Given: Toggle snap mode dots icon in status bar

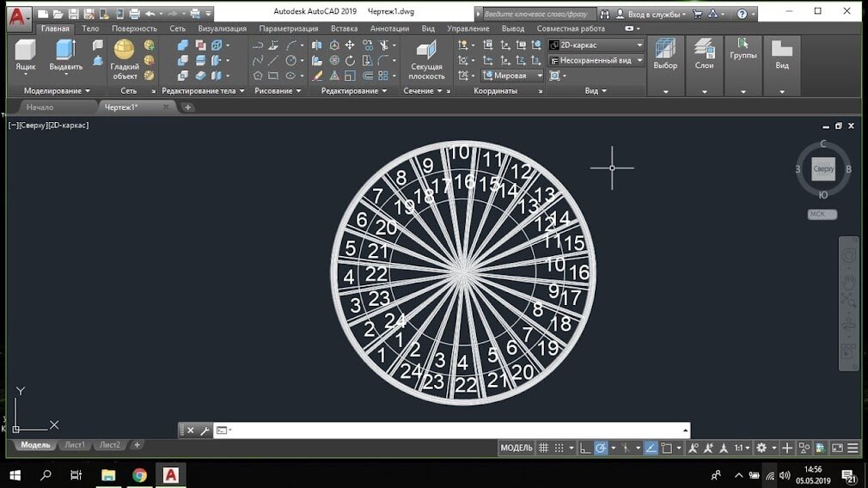Looking at the screenshot, I should (559, 448).
